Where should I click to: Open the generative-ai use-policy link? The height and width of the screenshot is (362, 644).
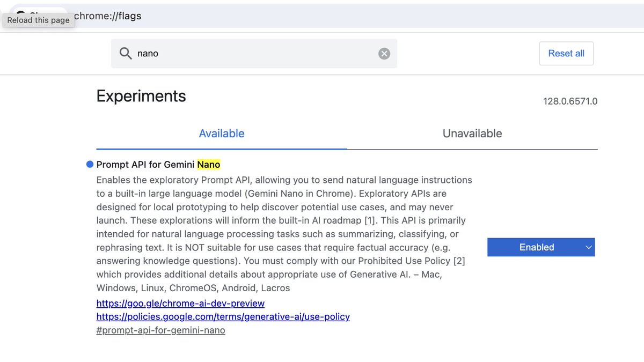click(x=223, y=316)
